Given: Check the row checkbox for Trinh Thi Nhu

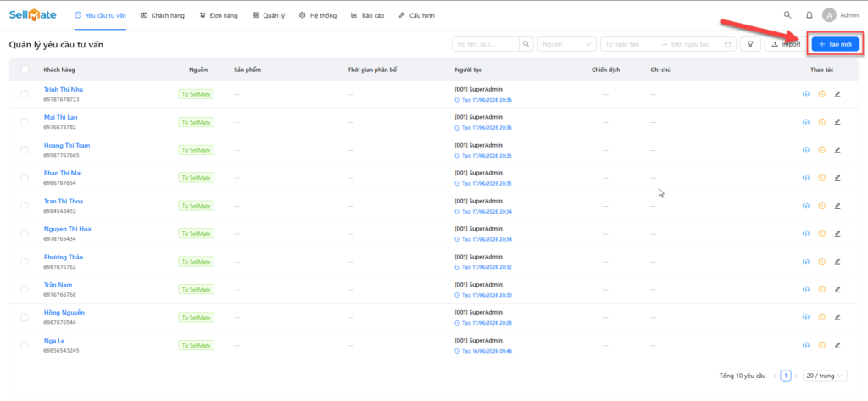Looking at the screenshot, I should (x=25, y=94).
